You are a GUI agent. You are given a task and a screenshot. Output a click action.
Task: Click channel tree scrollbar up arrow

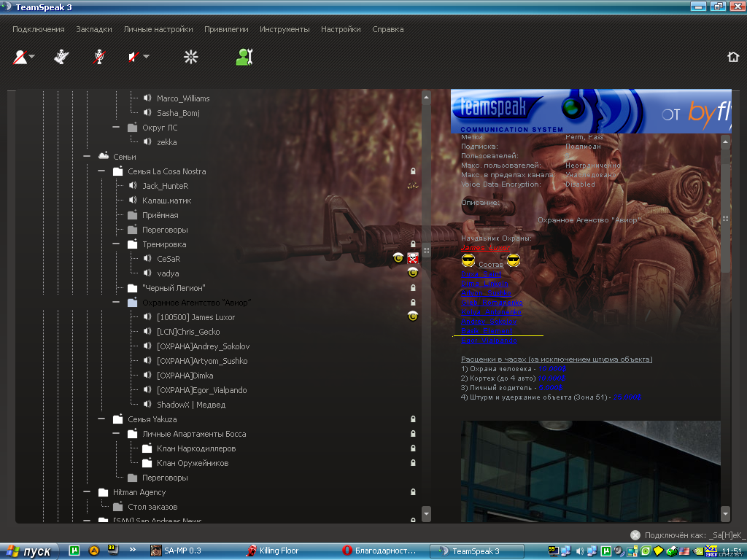click(x=426, y=98)
